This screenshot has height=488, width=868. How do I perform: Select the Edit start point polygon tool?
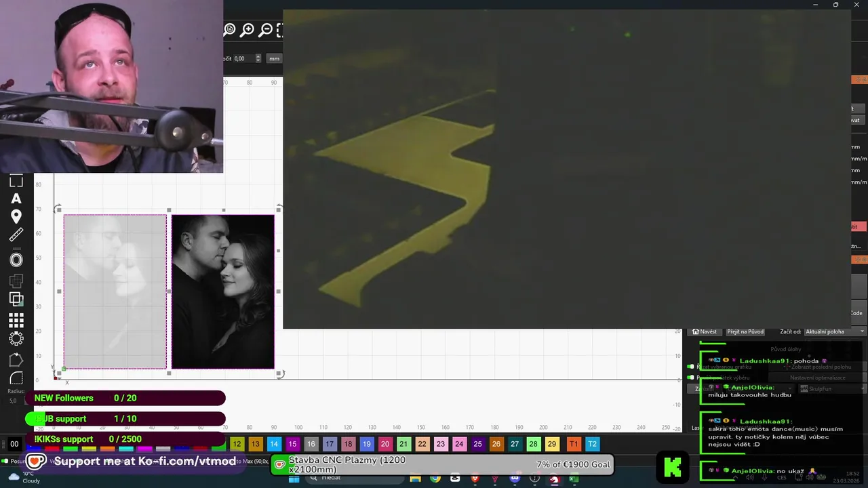[16, 360]
